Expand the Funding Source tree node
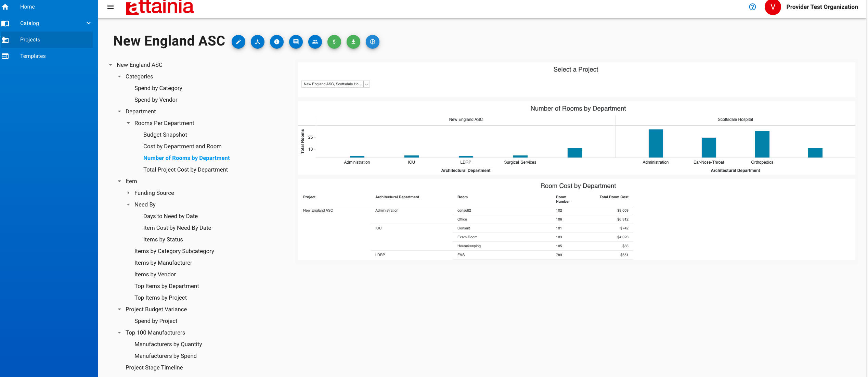Screen dimensions: 868x377 coord(128,193)
